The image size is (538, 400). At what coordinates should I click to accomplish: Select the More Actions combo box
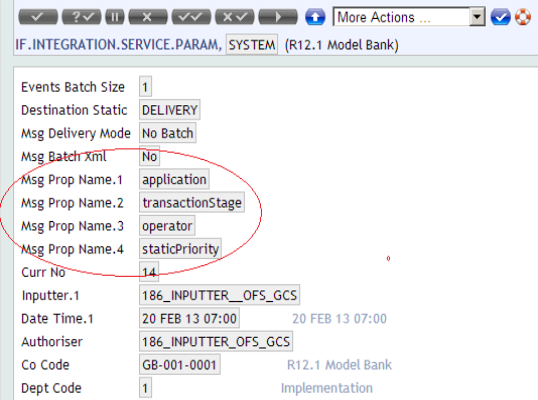coord(409,17)
